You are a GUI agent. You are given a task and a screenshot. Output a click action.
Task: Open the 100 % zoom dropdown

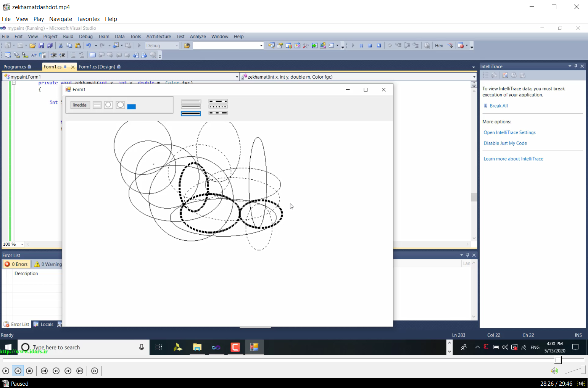point(22,244)
